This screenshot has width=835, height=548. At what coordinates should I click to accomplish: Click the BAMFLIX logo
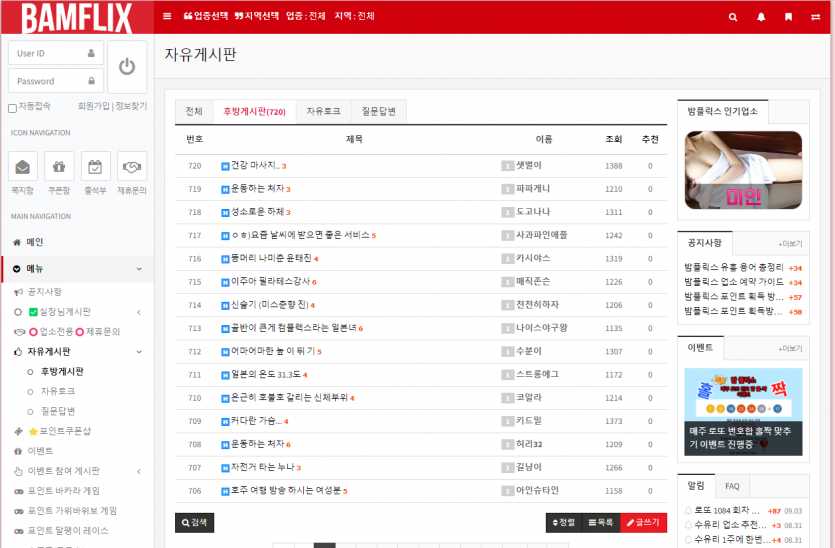coord(77,18)
